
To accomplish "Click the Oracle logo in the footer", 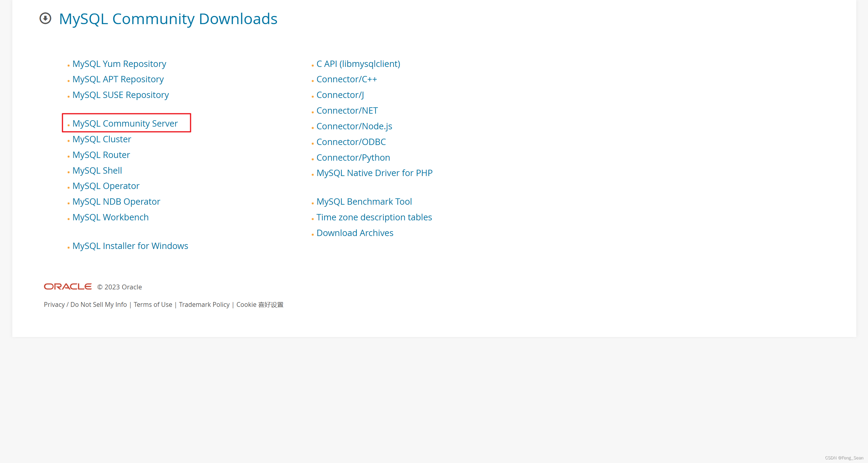I will 68,286.
